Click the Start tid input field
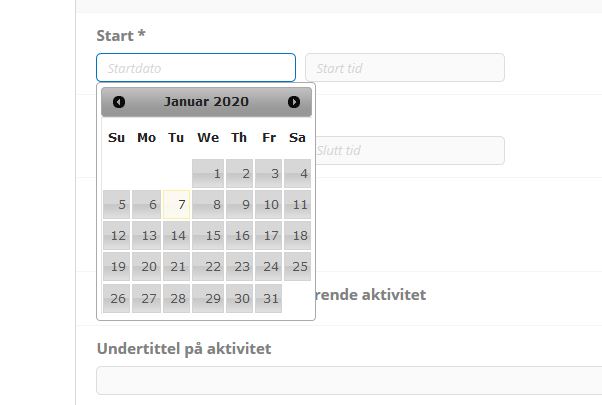This screenshot has width=602, height=405. (x=404, y=68)
